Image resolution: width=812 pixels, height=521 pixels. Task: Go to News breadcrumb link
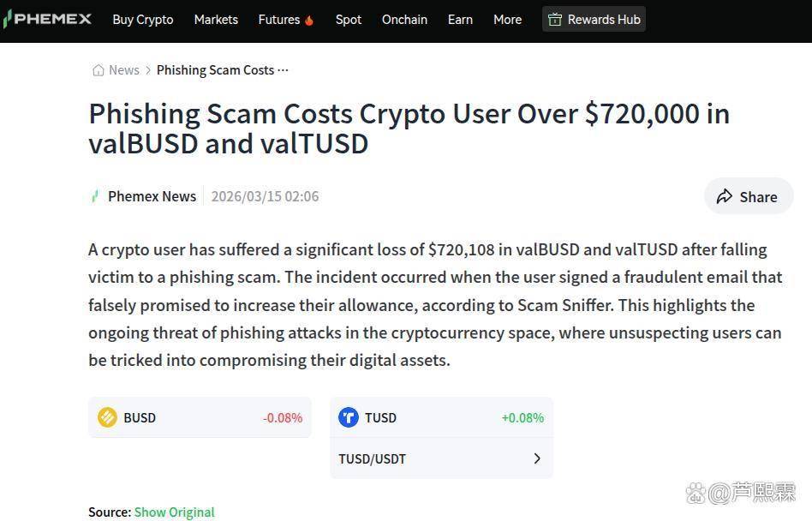click(x=123, y=70)
